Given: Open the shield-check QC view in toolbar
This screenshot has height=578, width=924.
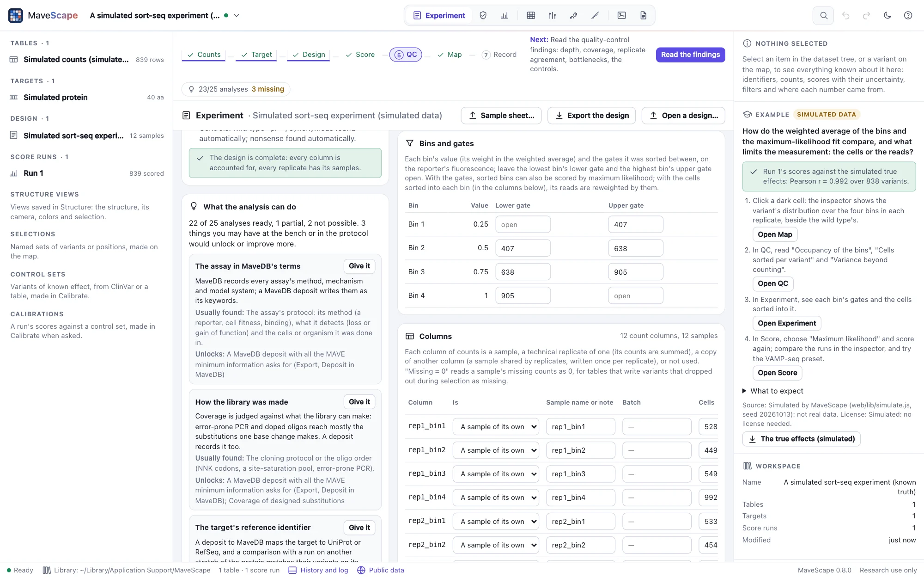Looking at the screenshot, I should pyautogui.click(x=483, y=15).
